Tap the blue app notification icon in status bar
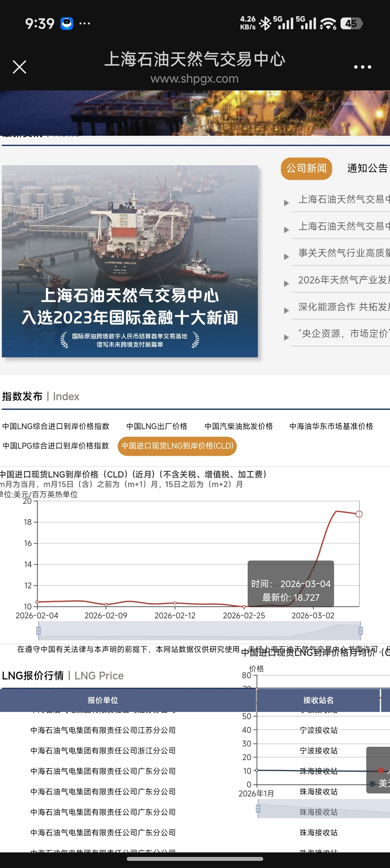The height and width of the screenshot is (868, 390). click(67, 24)
